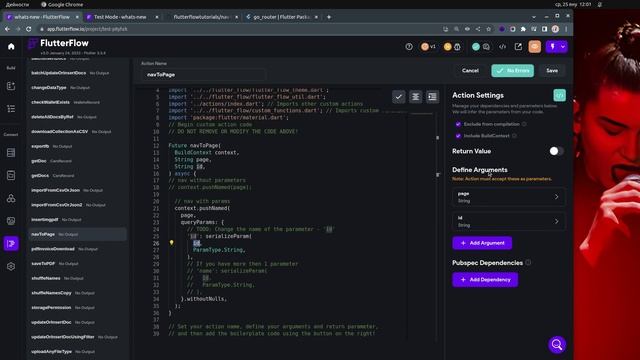Image resolution: width=640 pixels, height=360 pixels.
Task: Open the help question-mark icon
Action: (x=409, y=47)
